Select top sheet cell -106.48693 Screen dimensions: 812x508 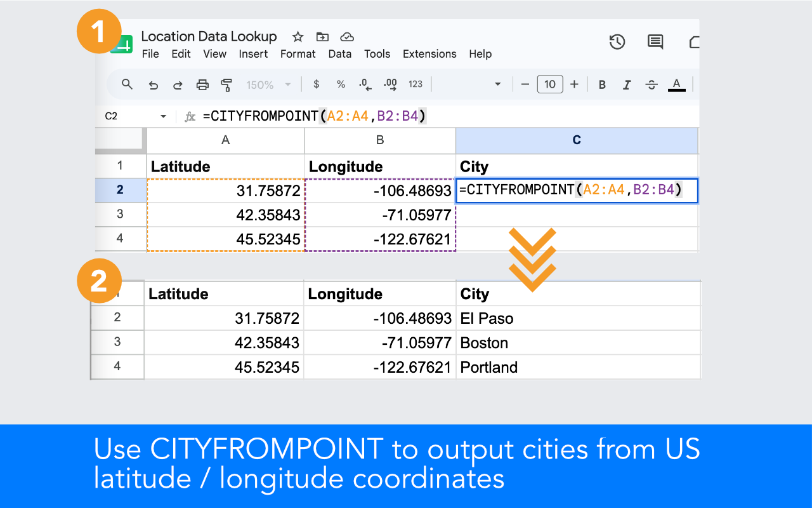point(380,190)
